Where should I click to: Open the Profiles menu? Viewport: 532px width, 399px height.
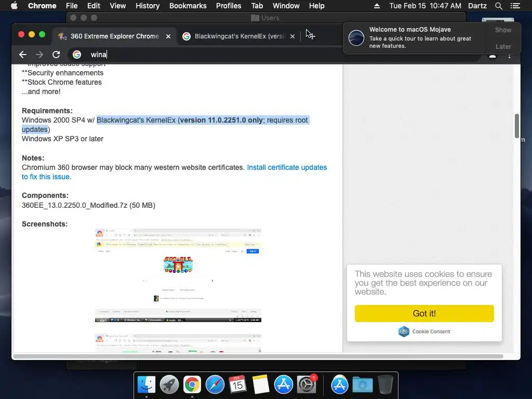coord(229,6)
